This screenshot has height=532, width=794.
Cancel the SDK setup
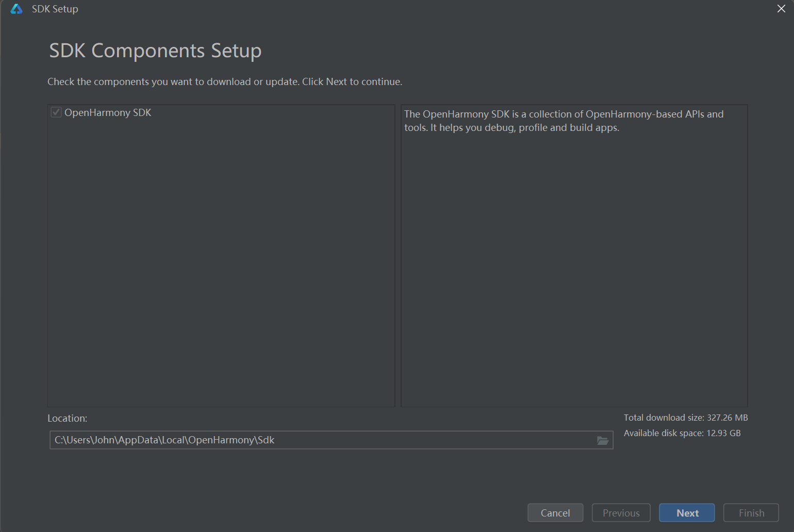[555, 513]
